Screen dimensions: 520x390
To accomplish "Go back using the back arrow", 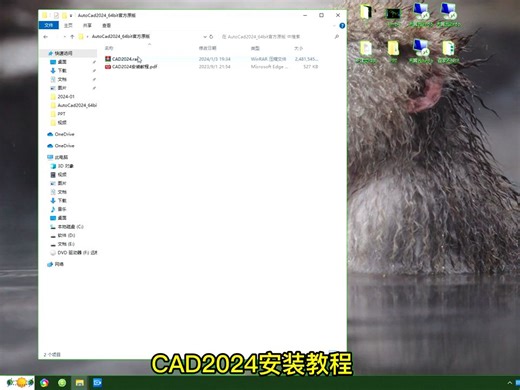I will [46, 37].
